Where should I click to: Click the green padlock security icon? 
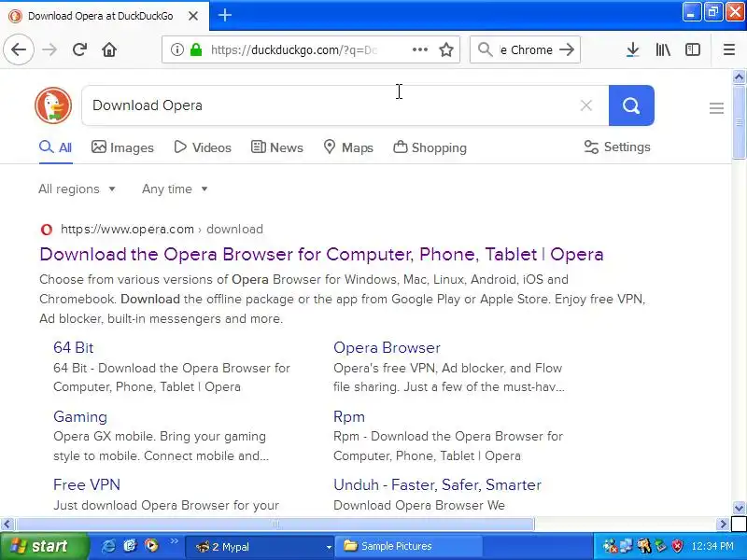tap(196, 49)
